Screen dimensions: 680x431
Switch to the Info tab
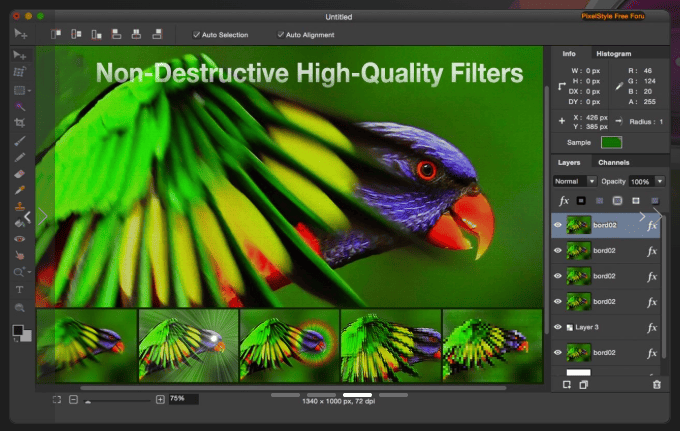tap(569, 54)
